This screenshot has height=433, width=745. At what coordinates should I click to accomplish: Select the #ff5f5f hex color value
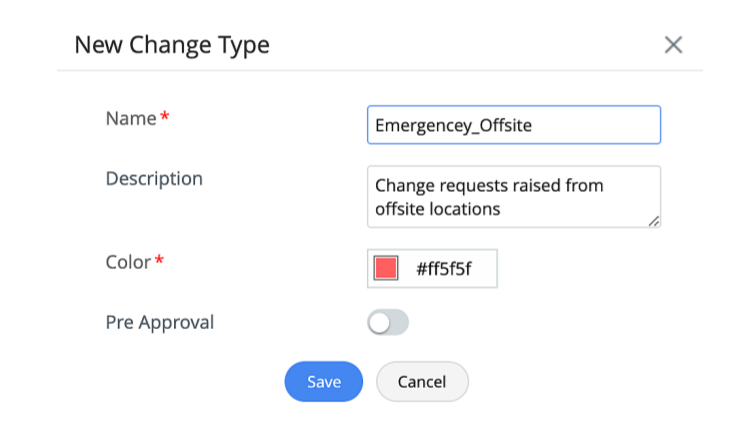(x=445, y=268)
